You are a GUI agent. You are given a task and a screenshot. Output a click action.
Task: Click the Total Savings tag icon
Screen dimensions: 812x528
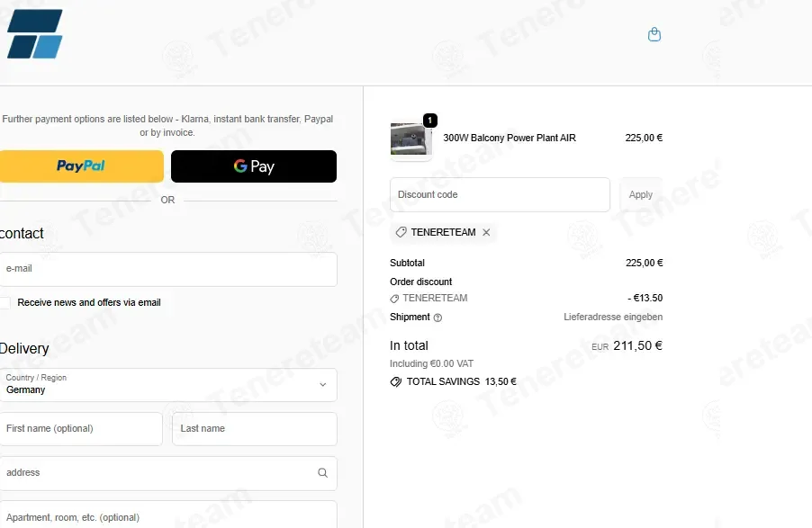[x=395, y=382]
